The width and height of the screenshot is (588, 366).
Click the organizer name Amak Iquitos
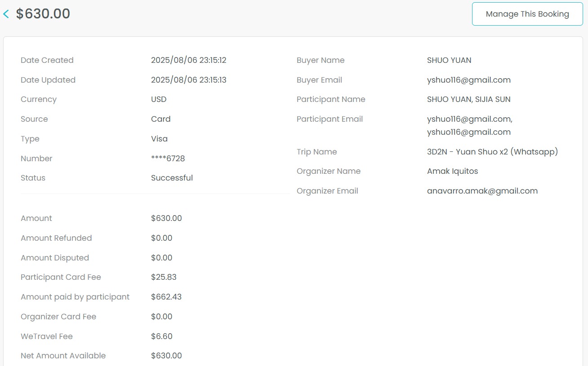[452, 171]
